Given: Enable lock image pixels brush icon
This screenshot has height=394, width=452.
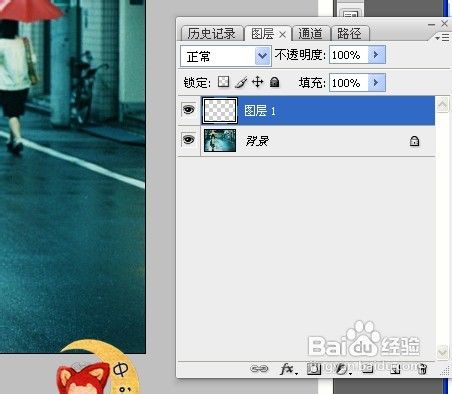Looking at the screenshot, I should [x=241, y=82].
